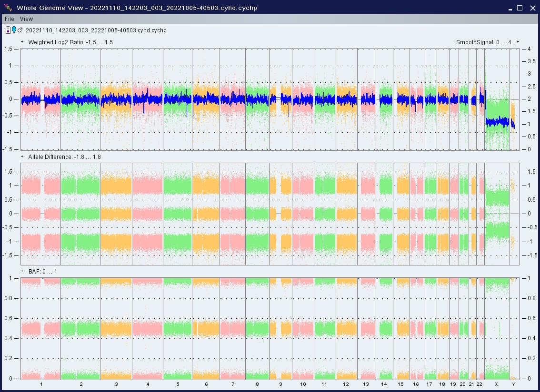The width and height of the screenshot is (540, 392).
Task: Maximize the Whole Genome View window
Action: tap(520, 8)
